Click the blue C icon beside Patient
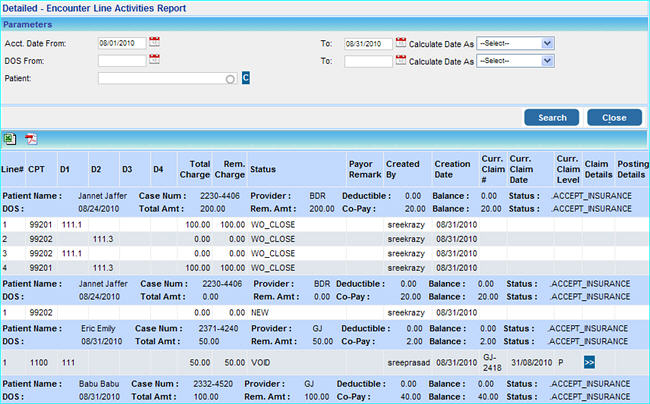This screenshot has width=650, height=404. point(246,77)
